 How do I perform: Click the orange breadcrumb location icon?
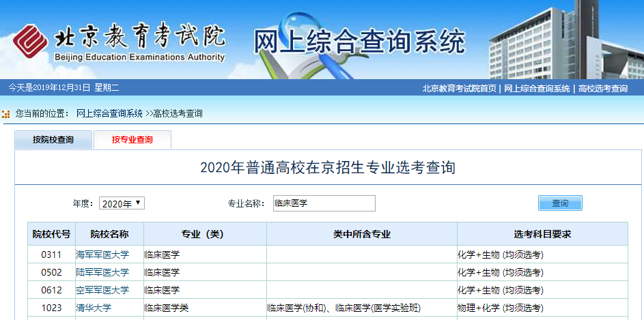point(5,114)
